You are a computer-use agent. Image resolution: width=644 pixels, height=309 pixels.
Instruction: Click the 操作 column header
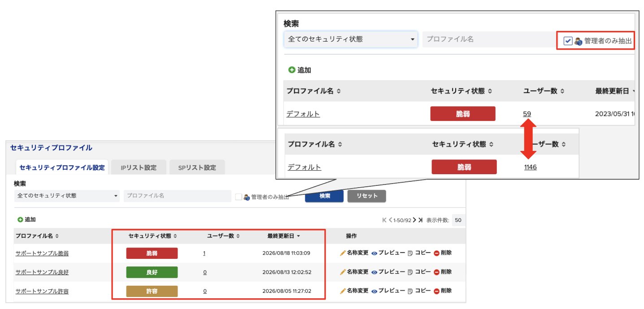click(351, 236)
